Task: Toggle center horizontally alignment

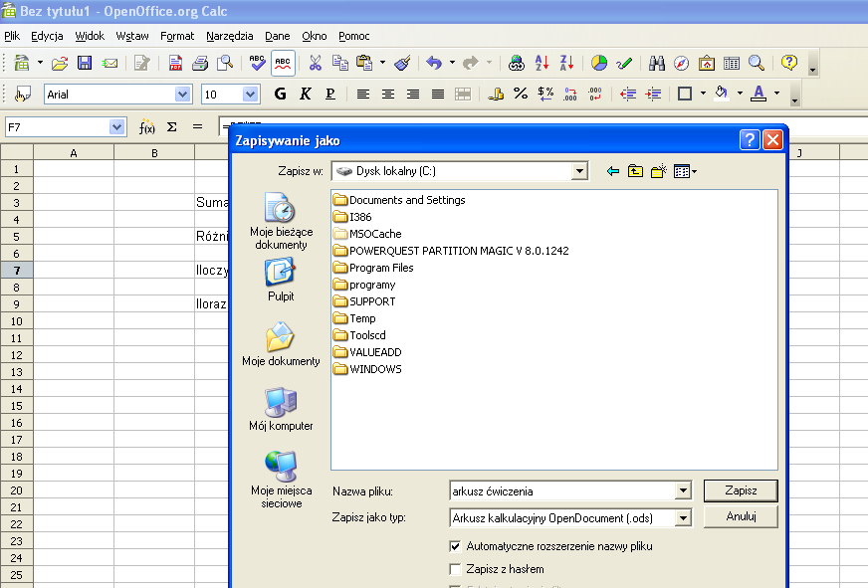Action: click(387, 95)
